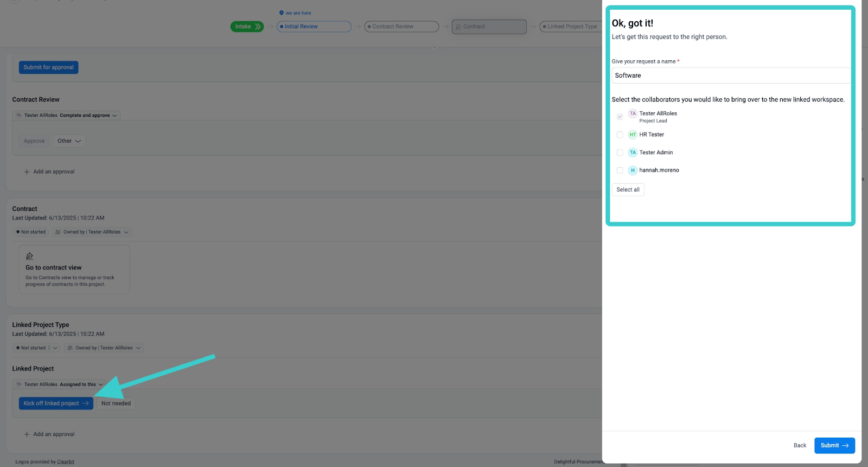Click the HT avatar next to HR Tester

pos(633,135)
